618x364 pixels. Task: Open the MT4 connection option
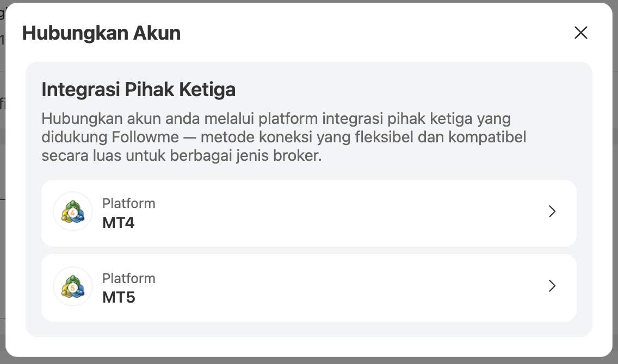[x=309, y=211]
